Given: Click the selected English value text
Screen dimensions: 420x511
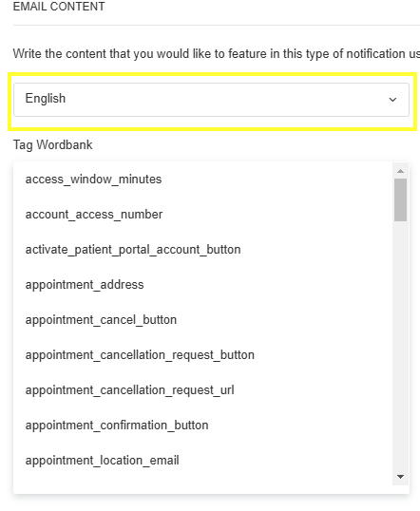Looking at the screenshot, I should pyautogui.click(x=46, y=99).
